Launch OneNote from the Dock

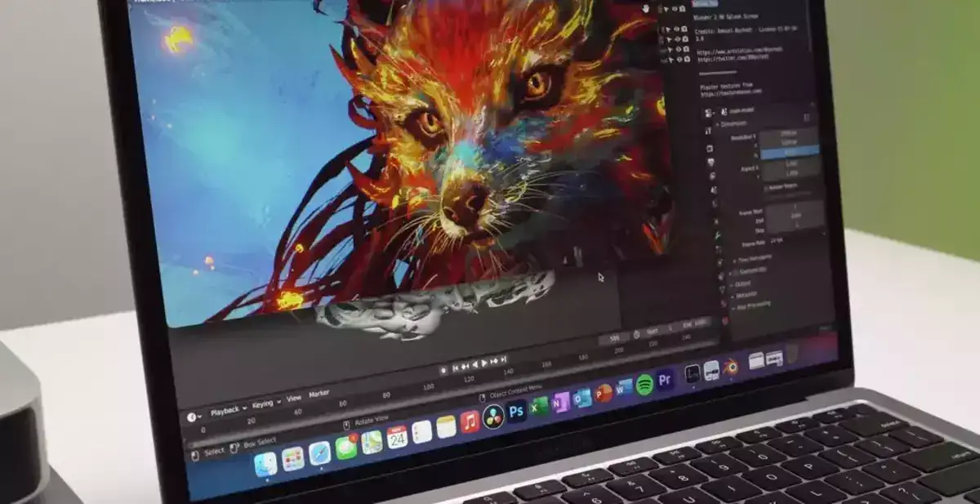tap(561, 402)
